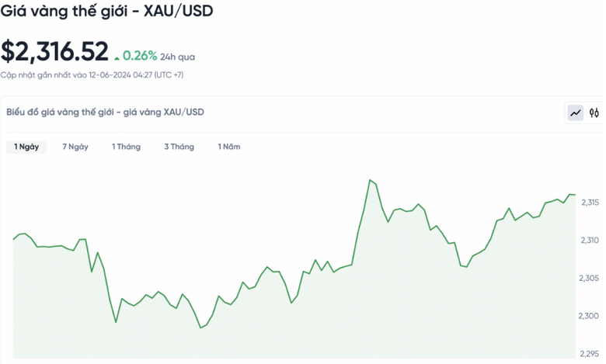Click the highest peak on the price line
Viewport: 606px width, 364px height.
coord(371,180)
